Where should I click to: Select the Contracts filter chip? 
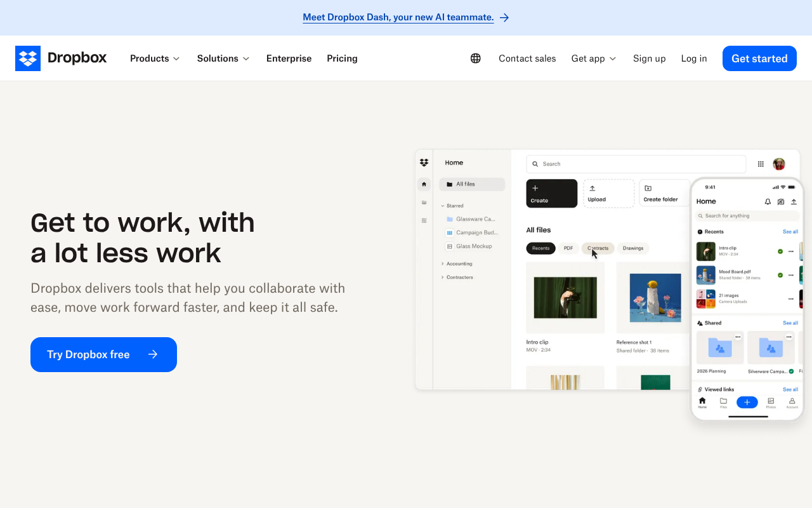tap(598, 248)
